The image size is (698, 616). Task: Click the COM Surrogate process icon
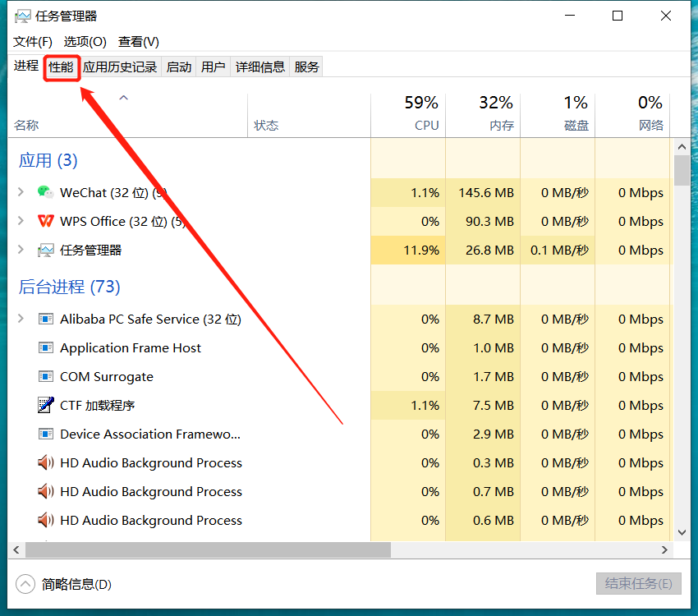(45, 376)
